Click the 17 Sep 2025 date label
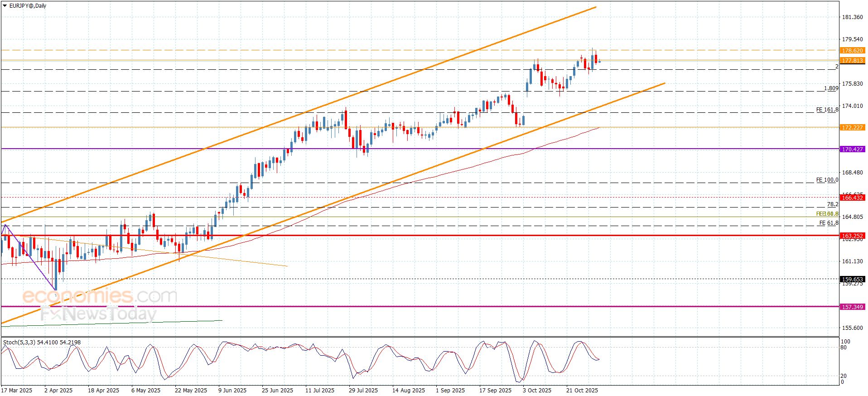The image size is (868, 396). pos(496,391)
